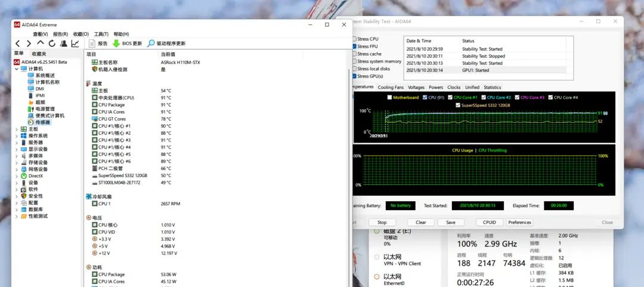Select the 系统概述 tree item
Viewport: 644px width, 287px height.
[x=41, y=76]
